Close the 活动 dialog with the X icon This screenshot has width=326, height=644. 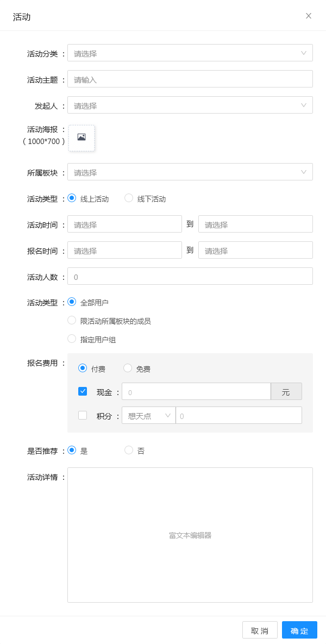coord(309,16)
